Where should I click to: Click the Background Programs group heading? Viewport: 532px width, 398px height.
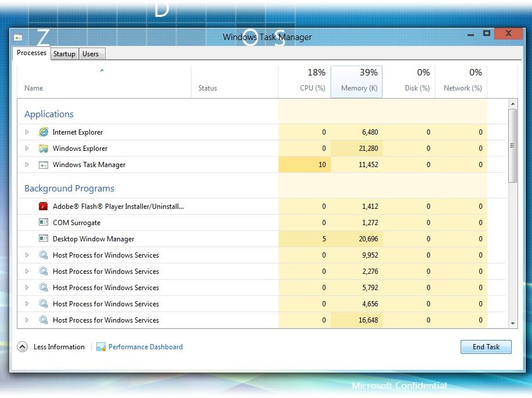click(69, 189)
